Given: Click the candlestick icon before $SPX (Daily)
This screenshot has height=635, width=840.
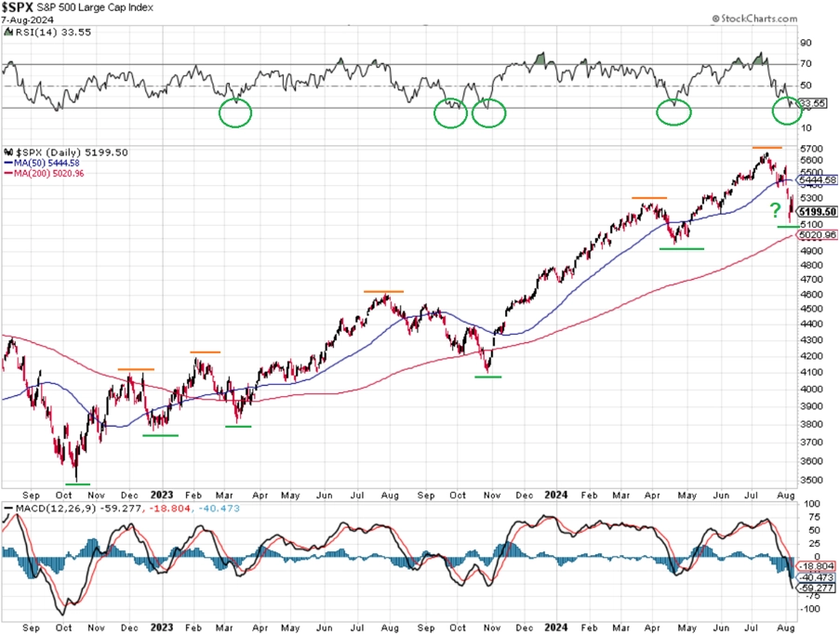Looking at the screenshot, I should [8, 152].
